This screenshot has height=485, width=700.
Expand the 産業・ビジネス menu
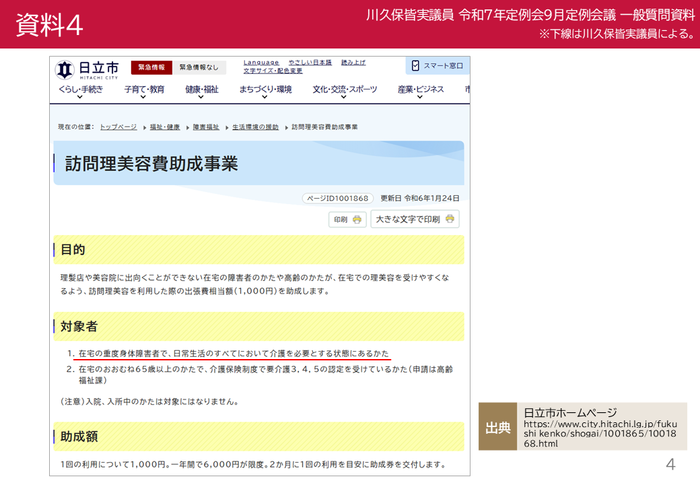[421, 91]
